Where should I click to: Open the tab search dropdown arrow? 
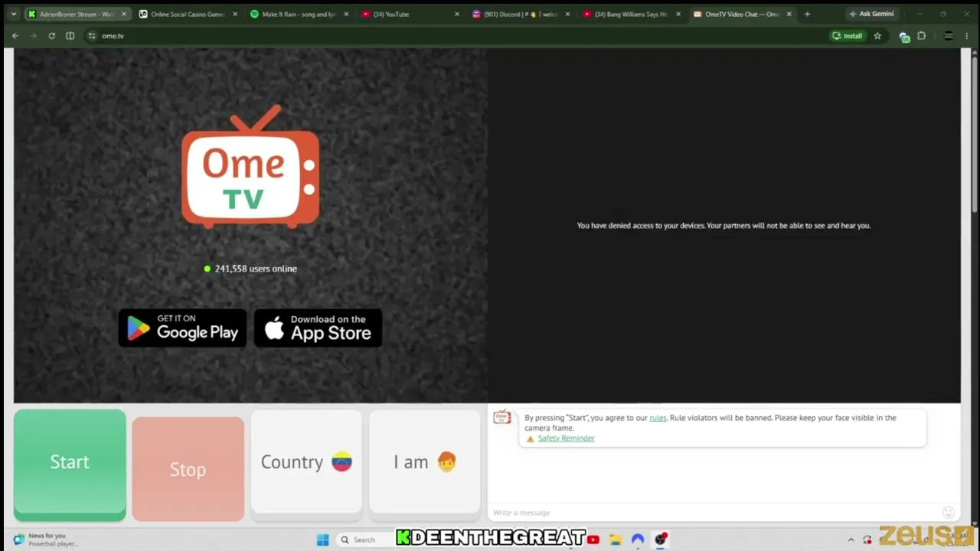pyautogui.click(x=13, y=14)
